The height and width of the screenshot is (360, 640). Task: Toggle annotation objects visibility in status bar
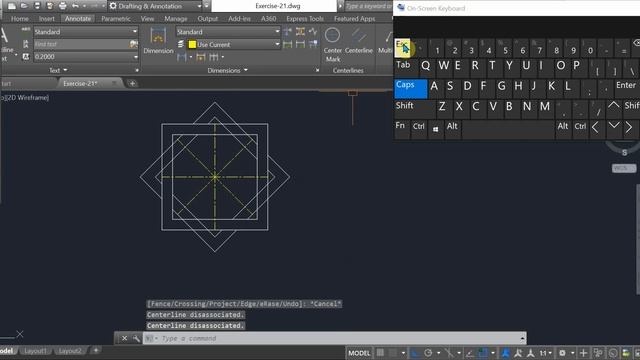coord(506,353)
